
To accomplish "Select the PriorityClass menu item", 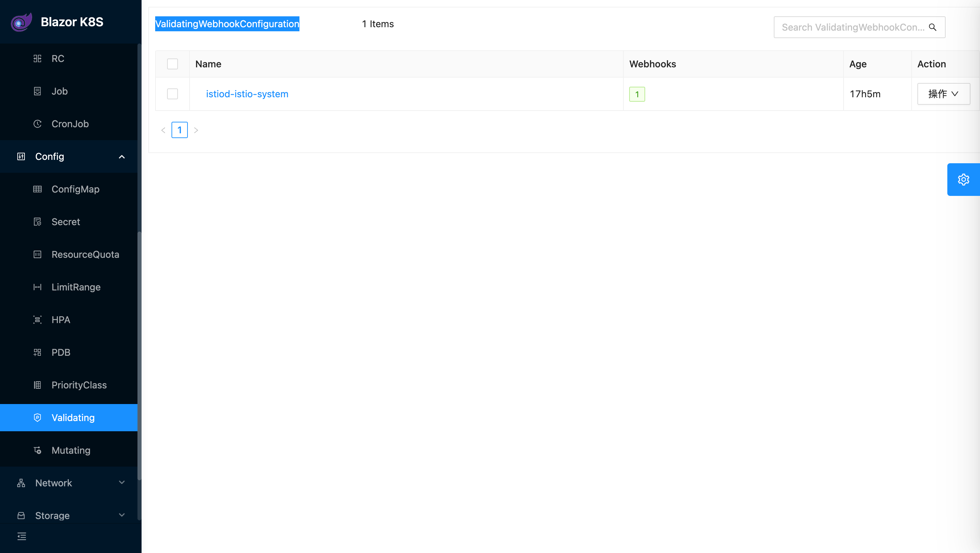I will 79,385.
